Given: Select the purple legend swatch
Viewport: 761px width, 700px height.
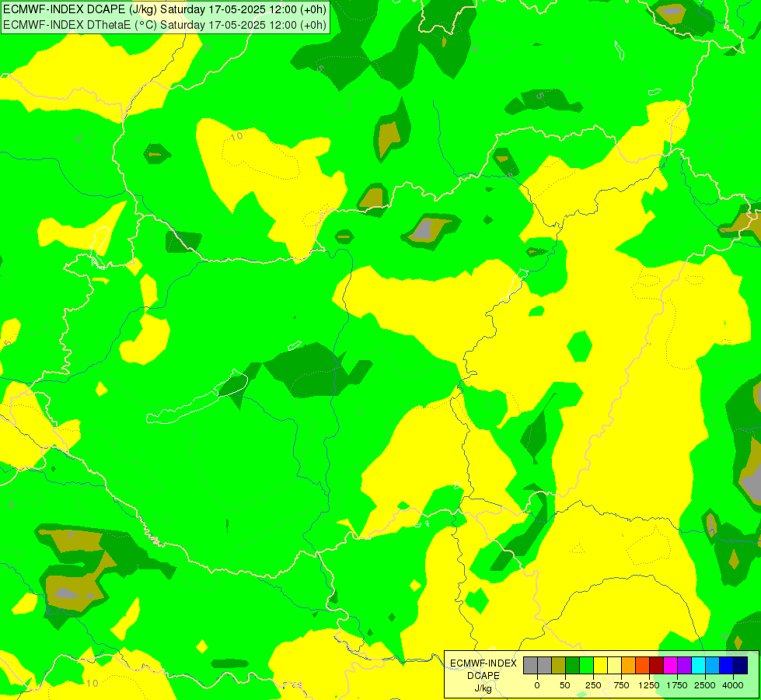Looking at the screenshot, I should [684, 665].
